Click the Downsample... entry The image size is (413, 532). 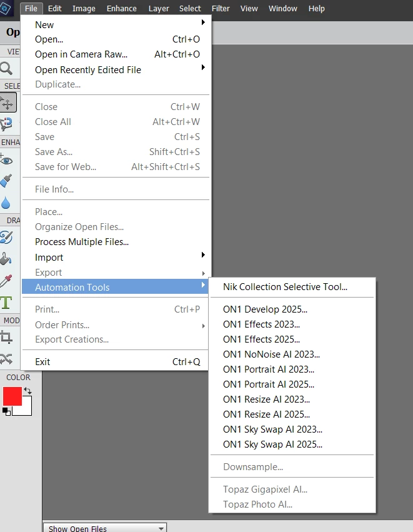coord(292,467)
